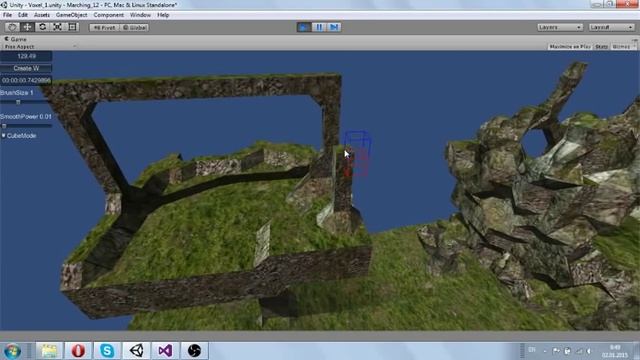Click the Create W button

coord(26,68)
